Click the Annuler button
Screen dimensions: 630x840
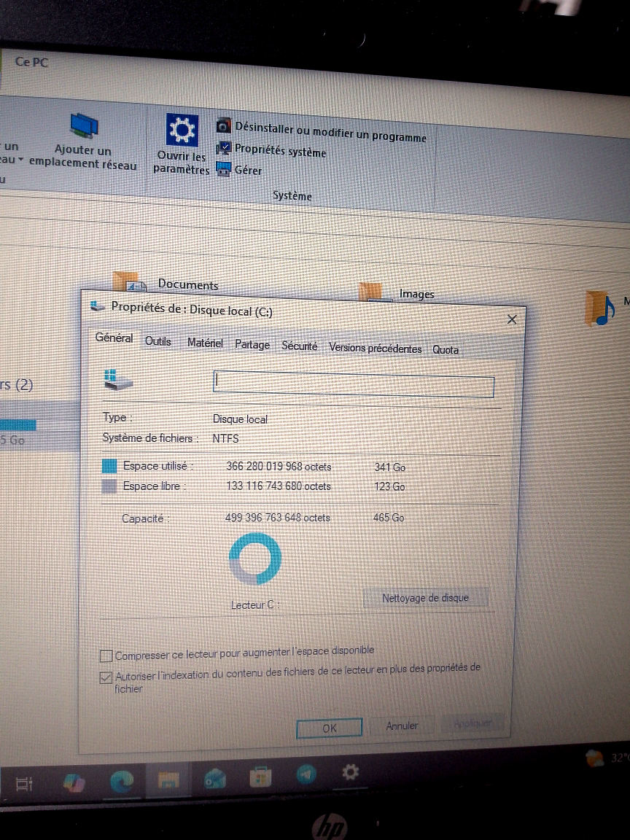402,726
